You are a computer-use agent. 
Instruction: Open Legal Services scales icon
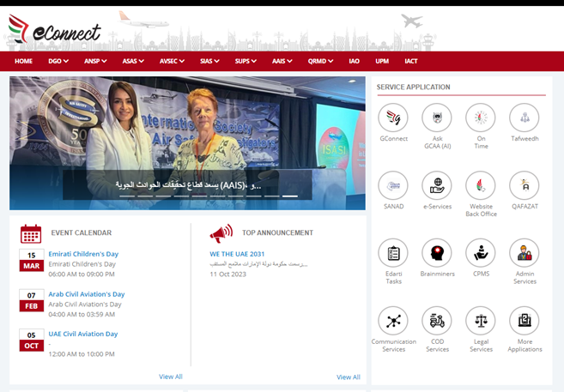(x=481, y=322)
